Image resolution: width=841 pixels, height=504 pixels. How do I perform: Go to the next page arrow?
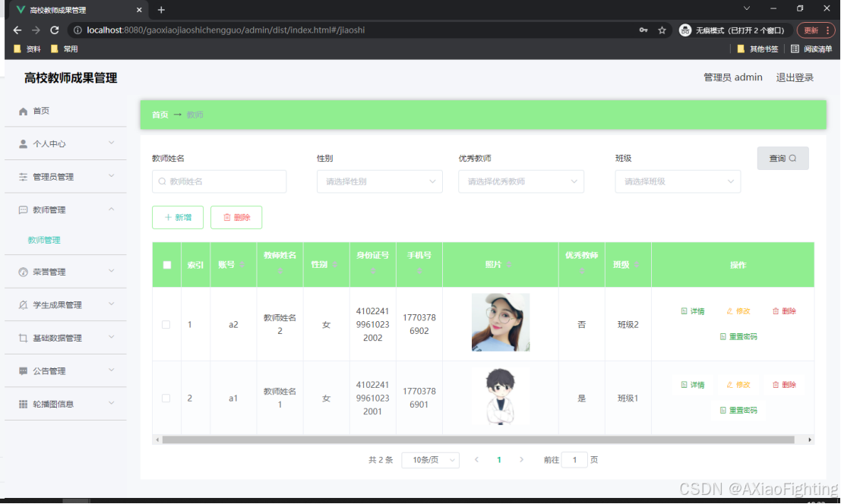(521, 459)
